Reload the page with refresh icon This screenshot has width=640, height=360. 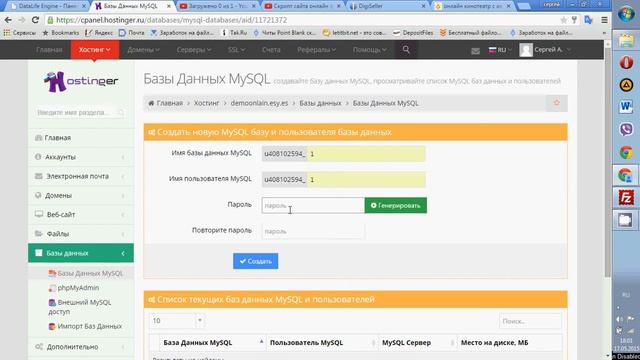point(35,20)
